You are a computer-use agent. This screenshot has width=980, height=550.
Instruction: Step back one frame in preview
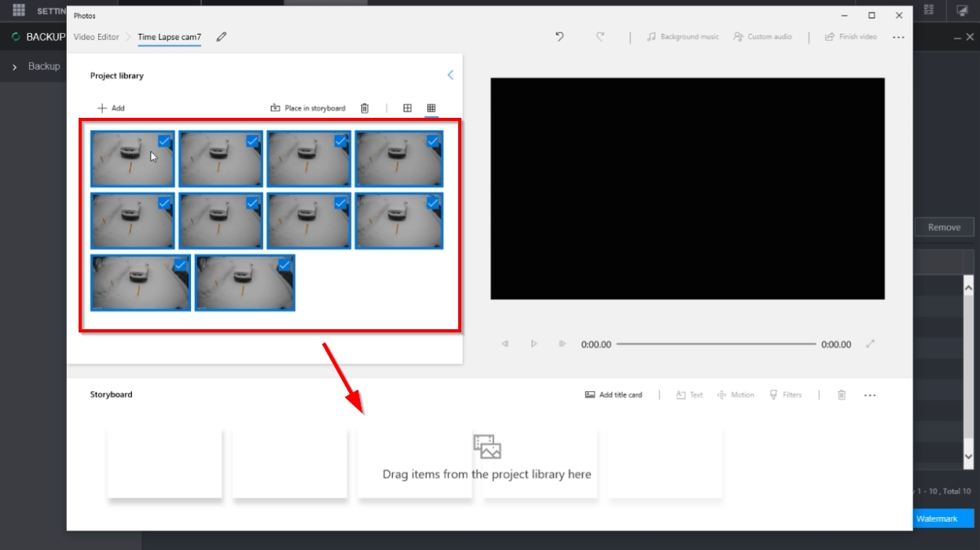(x=505, y=344)
